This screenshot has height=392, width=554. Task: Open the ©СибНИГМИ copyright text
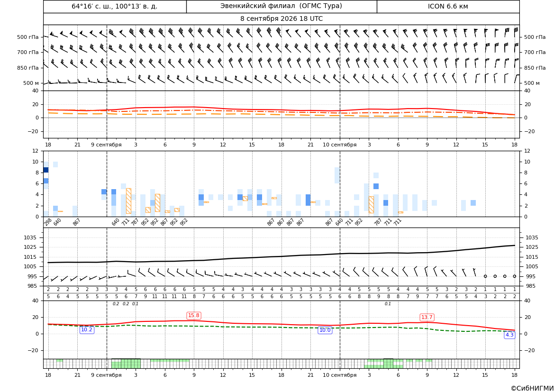pyautogui.click(x=532, y=388)
